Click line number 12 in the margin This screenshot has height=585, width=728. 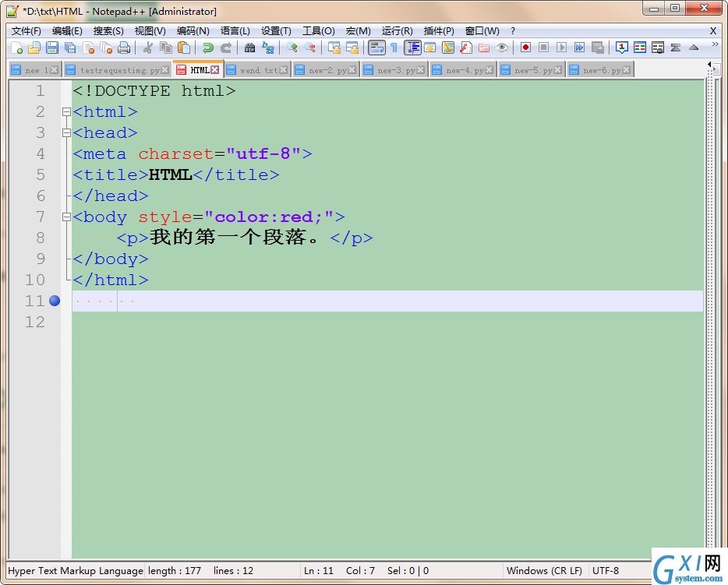point(35,322)
